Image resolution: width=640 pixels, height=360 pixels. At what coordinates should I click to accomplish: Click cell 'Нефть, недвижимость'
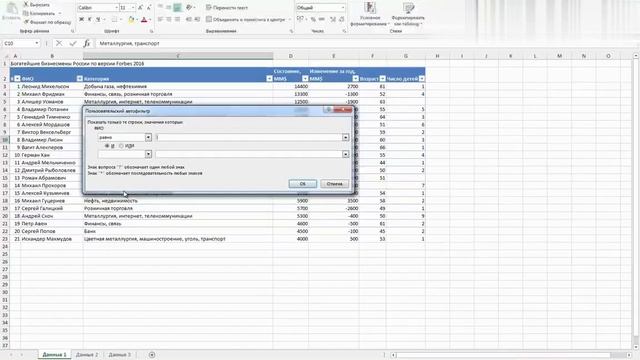178,201
